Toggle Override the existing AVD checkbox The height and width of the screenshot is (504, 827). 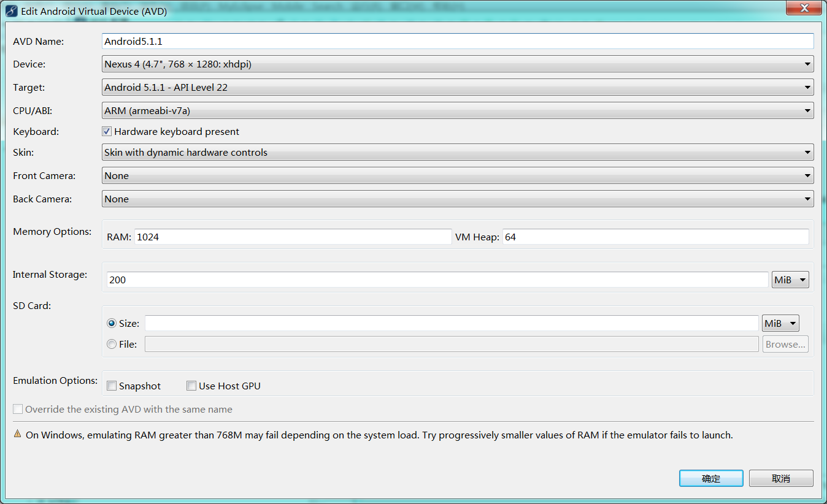coord(18,409)
